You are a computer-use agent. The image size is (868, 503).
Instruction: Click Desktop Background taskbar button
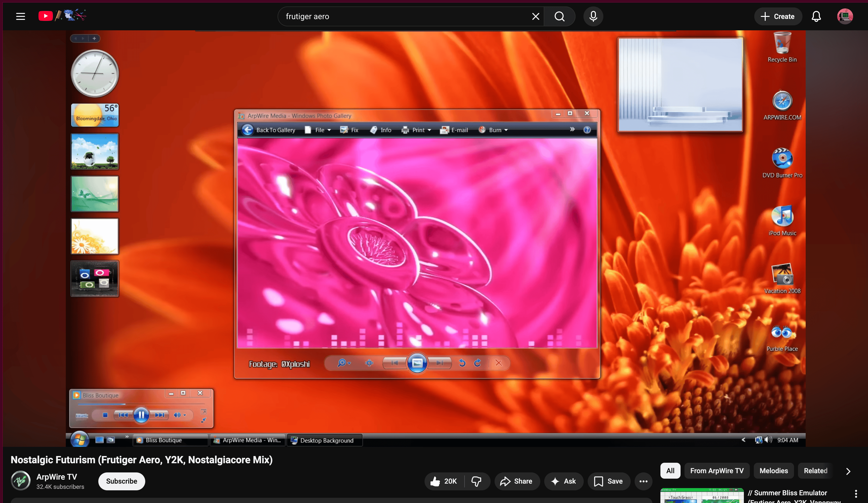(325, 440)
